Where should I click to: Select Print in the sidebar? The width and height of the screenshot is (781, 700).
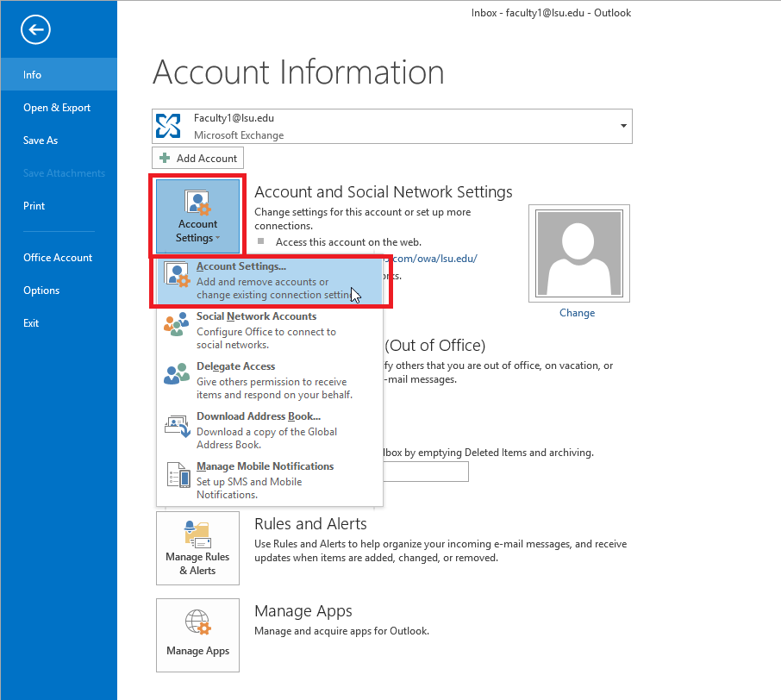pyautogui.click(x=59, y=206)
